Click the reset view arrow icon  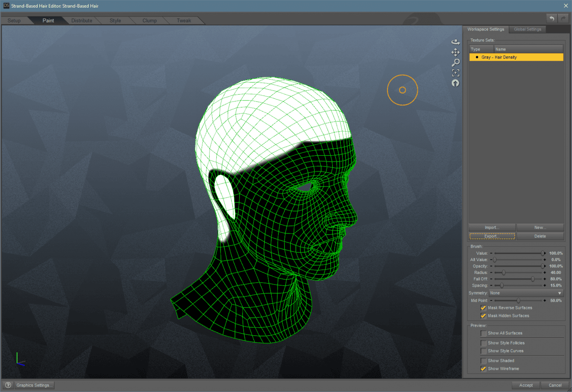tap(455, 83)
